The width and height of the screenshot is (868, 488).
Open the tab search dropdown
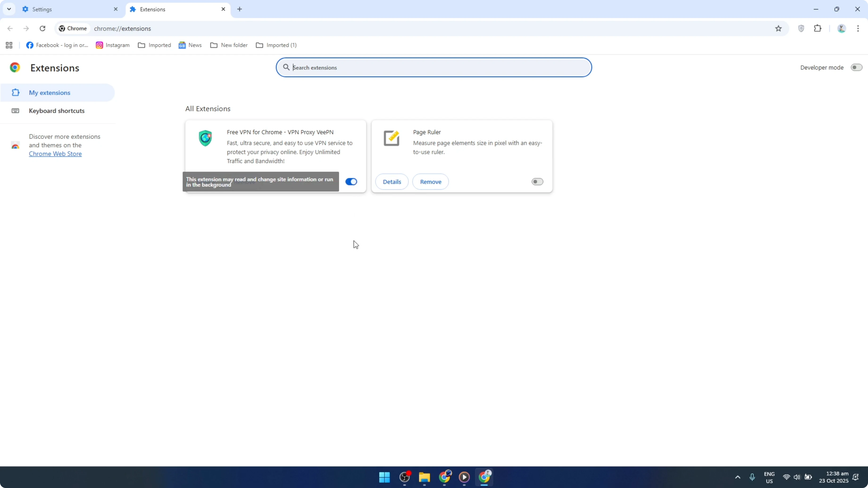(9, 9)
